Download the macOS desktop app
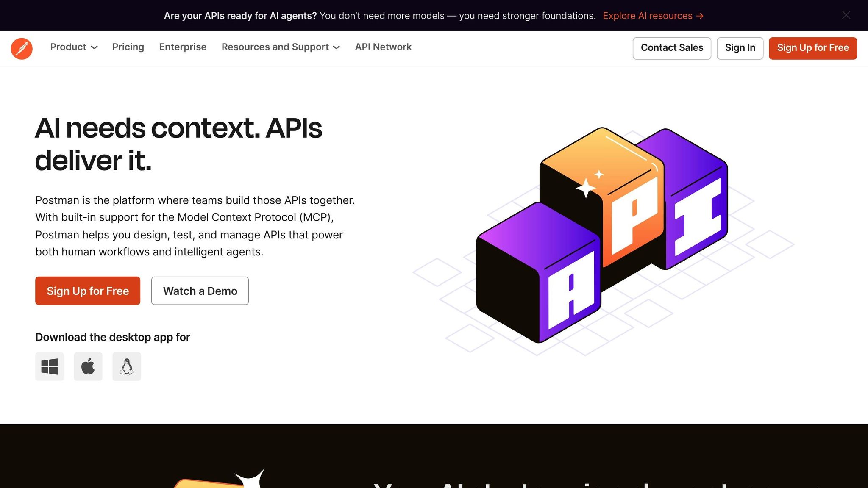 (x=88, y=366)
